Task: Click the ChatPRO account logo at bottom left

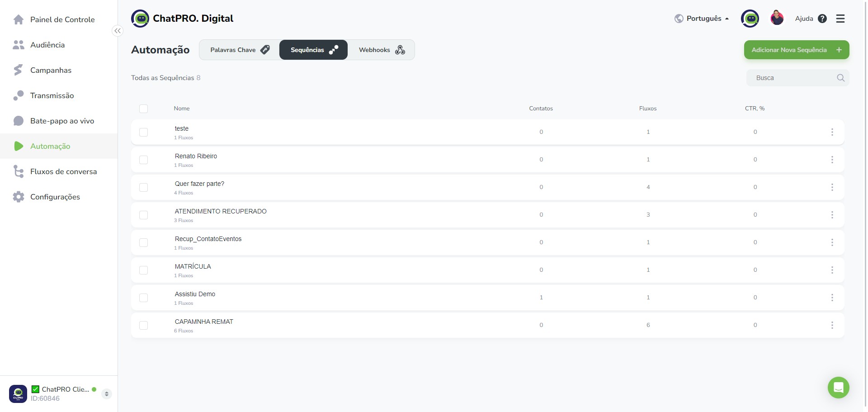Action: [18, 393]
